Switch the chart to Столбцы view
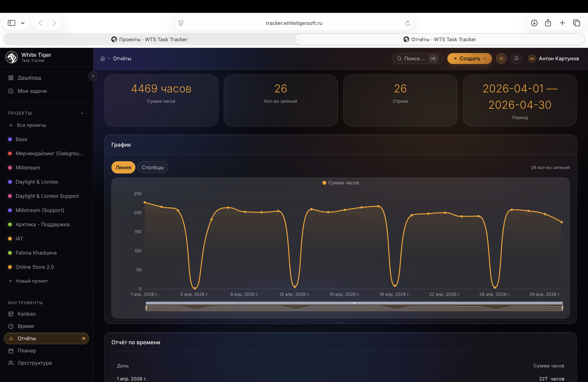 coord(153,167)
